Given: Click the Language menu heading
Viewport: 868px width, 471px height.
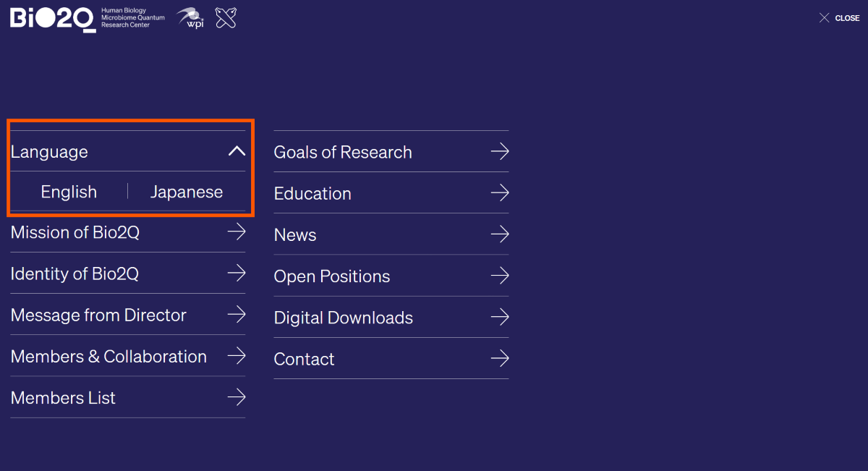Looking at the screenshot, I should click(49, 152).
